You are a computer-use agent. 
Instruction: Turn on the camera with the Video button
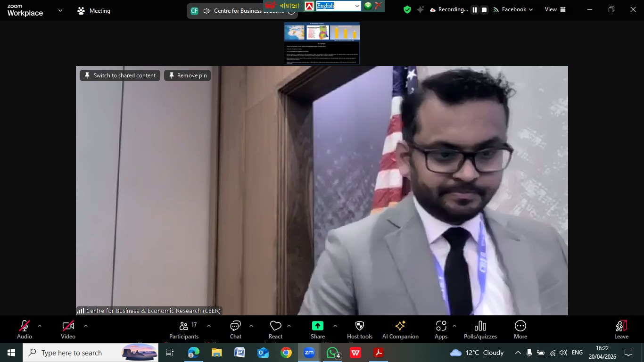click(x=68, y=329)
